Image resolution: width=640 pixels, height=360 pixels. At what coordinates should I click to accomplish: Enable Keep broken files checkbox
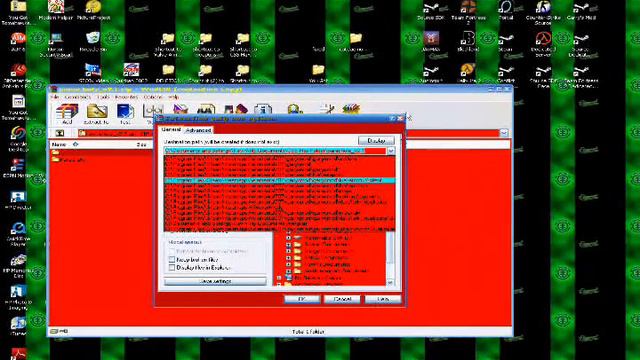pos(172,259)
